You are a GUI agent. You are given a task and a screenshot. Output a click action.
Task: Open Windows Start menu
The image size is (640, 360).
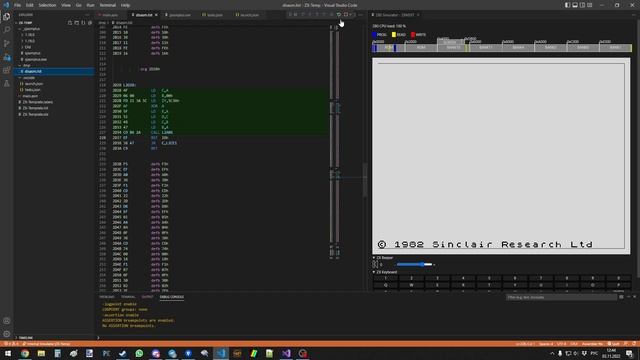8,353
